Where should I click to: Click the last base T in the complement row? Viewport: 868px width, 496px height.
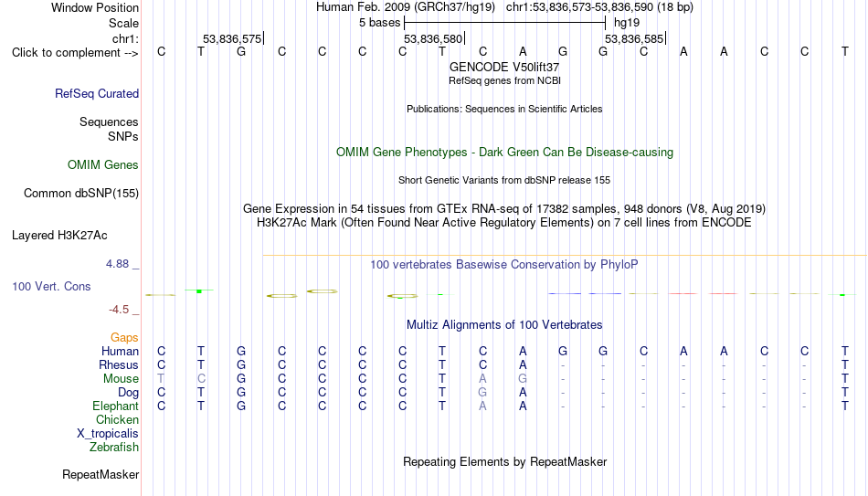(x=845, y=52)
